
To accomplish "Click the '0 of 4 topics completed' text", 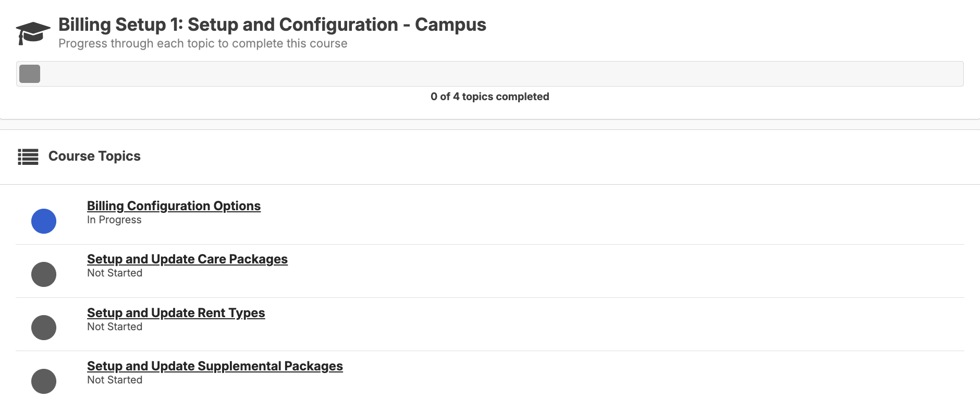I will [489, 97].
